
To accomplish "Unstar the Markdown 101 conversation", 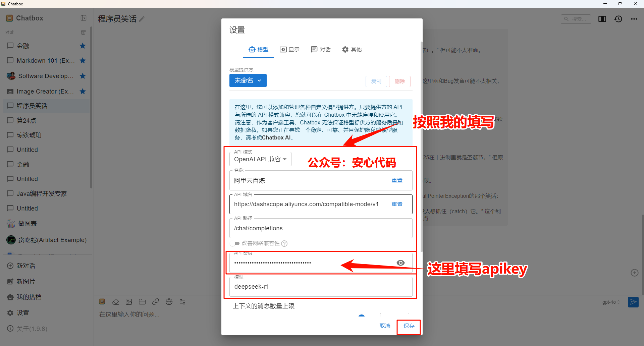I will [x=83, y=61].
